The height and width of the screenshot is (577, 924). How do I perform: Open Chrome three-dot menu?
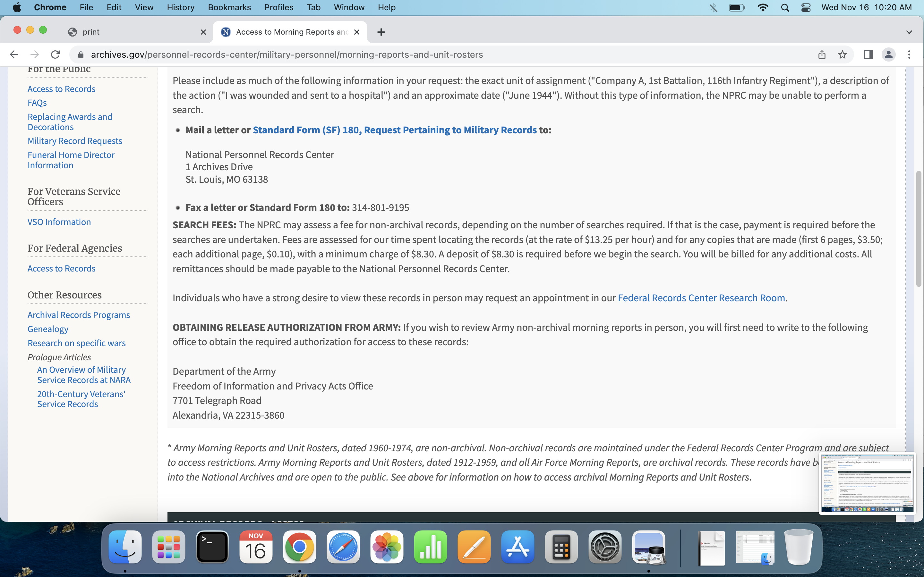(x=909, y=54)
